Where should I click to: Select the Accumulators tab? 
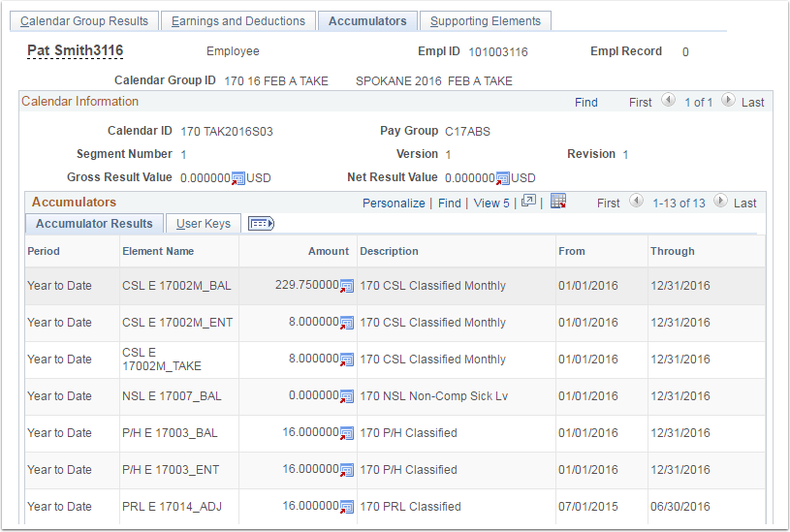367,21
